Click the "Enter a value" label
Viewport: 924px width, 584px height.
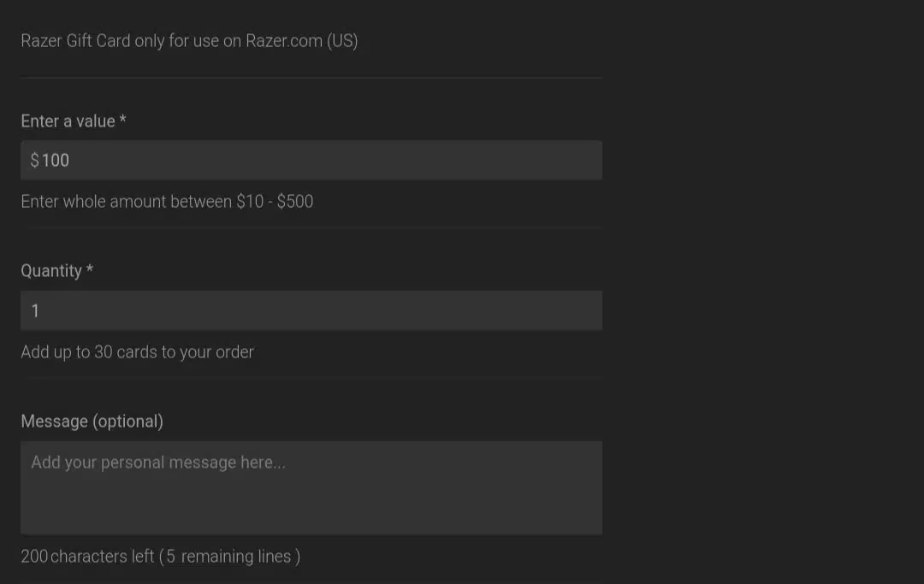[x=68, y=121]
